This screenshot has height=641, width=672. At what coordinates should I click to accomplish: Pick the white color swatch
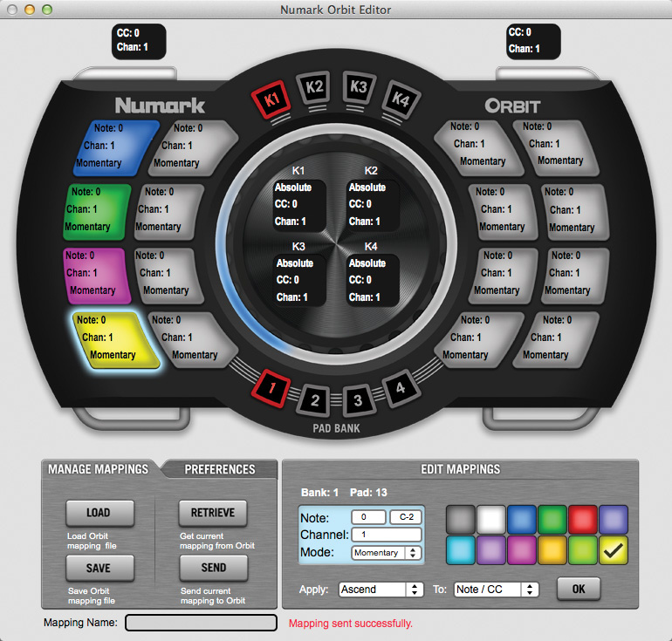point(491,520)
